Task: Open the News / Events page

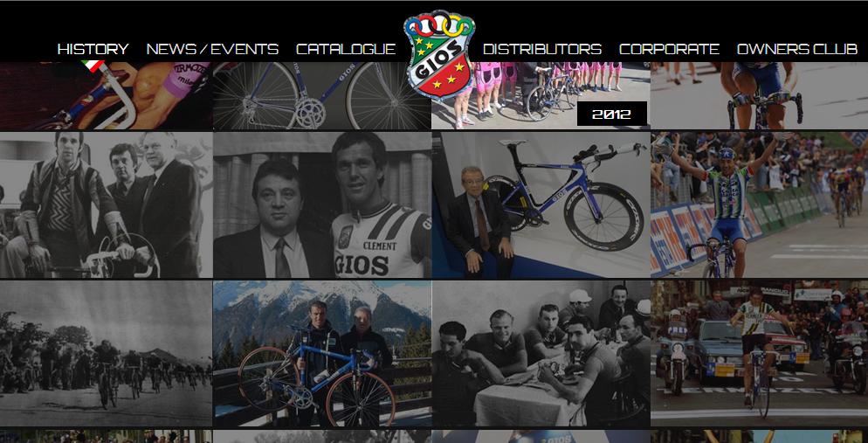Action: click(x=212, y=49)
